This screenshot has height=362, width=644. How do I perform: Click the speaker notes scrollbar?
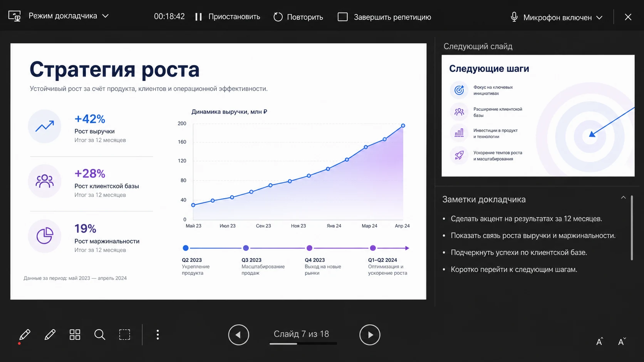pyautogui.click(x=632, y=228)
